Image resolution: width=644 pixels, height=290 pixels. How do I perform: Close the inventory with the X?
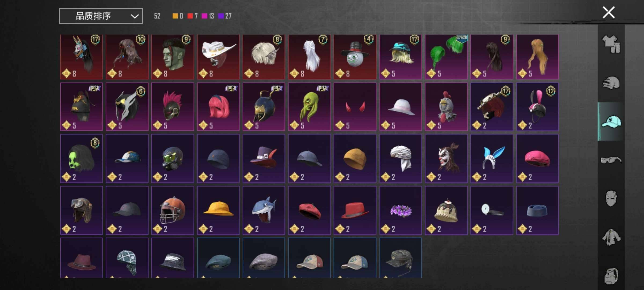pos(608,12)
